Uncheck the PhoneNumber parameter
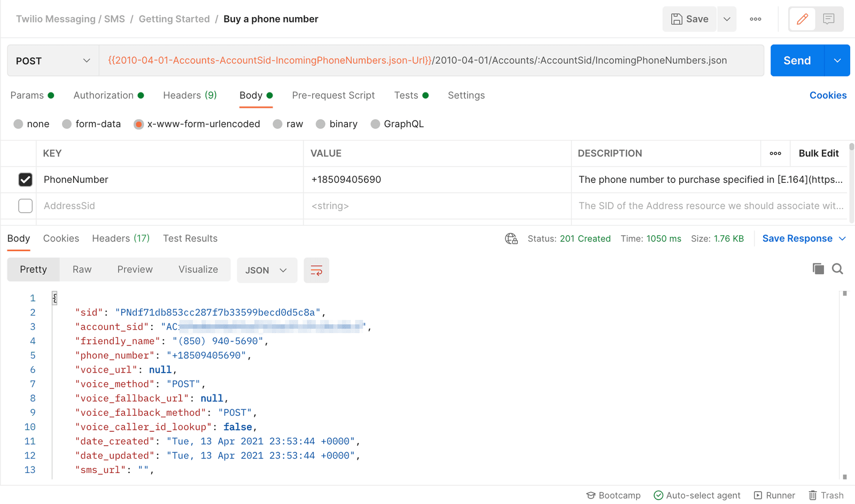Screen dimensions: 855x504 coord(25,180)
